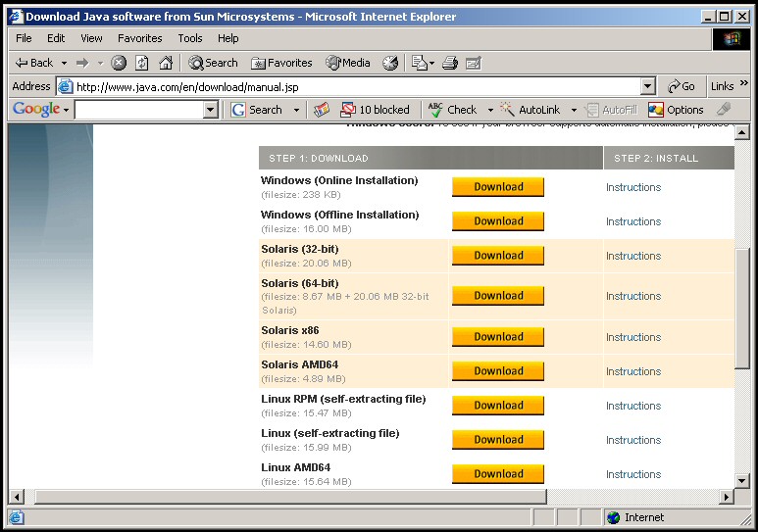Open Instructions for Linux AMD64

pos(633,474)
